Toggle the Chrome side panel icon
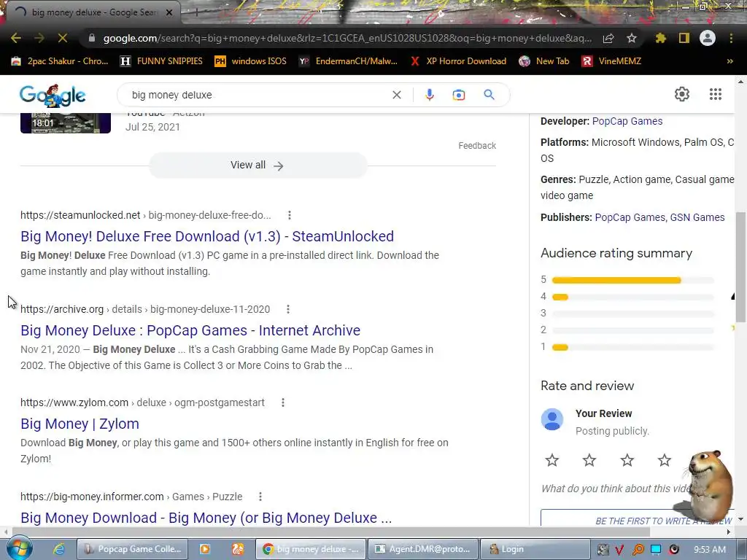 [x=684, y=38]
